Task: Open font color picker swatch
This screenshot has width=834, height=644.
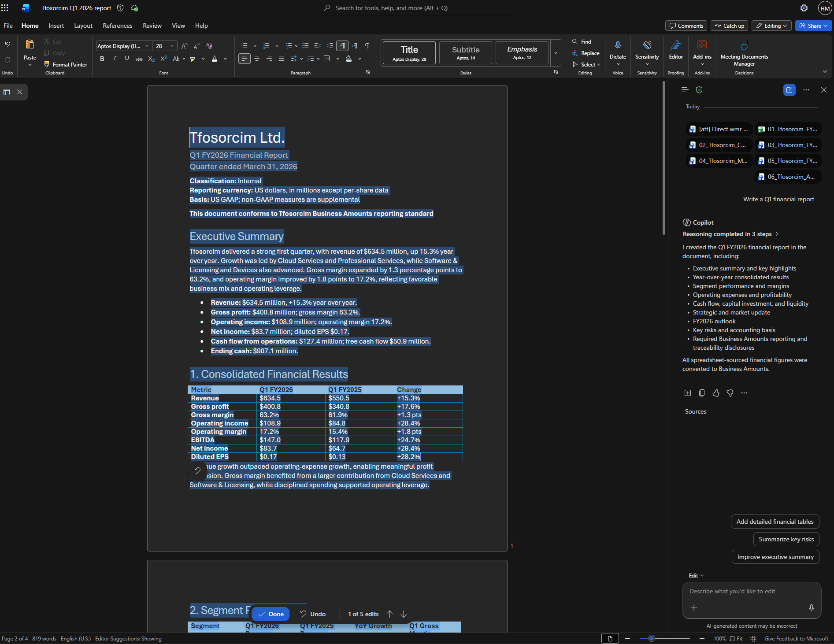Action: coord(215,59)
